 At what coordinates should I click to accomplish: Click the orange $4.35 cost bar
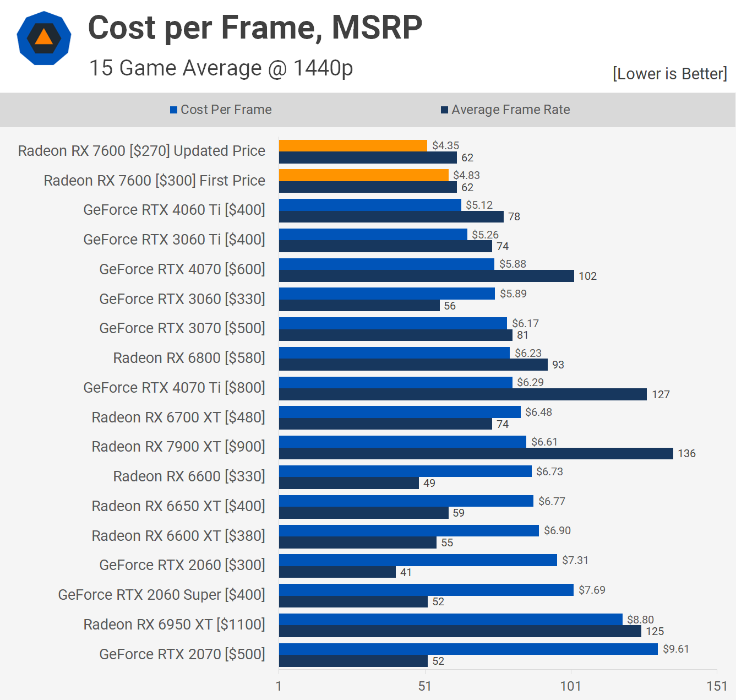pos(353,145)
